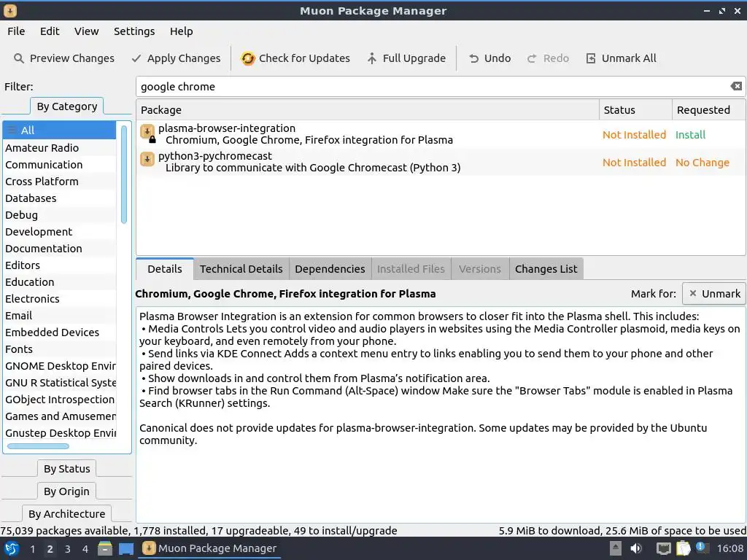Open the View menu
747x560 pixels.
coord(86,31)
